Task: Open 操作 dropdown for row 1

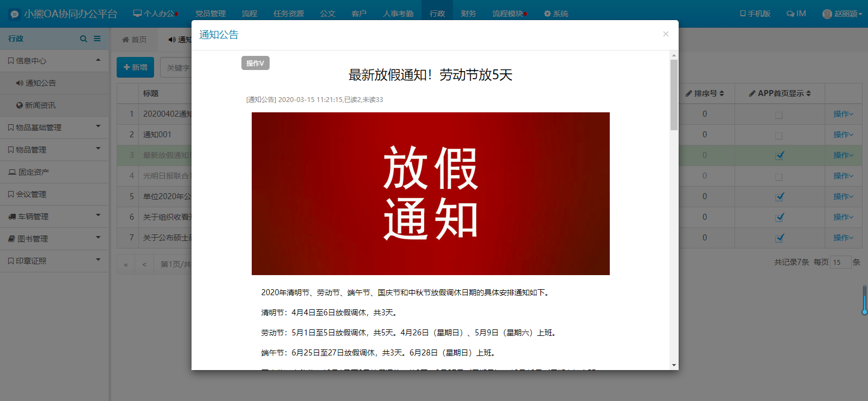Action: pyautogui.click(x=844, y=114)
